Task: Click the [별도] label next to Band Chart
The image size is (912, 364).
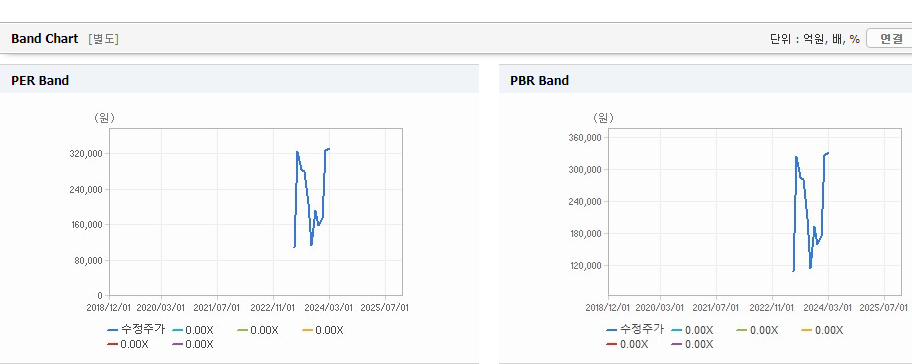Action: click(104, 39)
